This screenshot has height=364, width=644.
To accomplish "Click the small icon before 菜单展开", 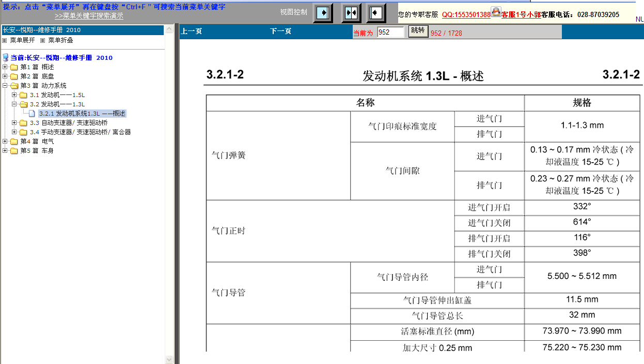I will (5, 40).
